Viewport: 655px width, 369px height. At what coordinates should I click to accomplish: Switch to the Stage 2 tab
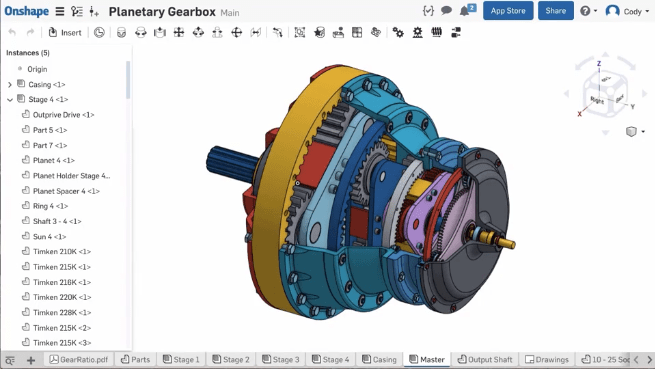231,359
